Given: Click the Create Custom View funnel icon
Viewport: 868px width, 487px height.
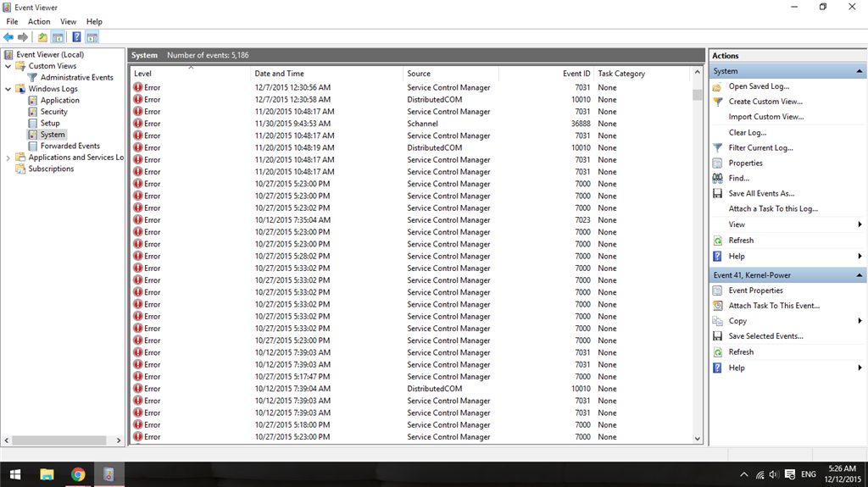Looking at the screenshot, I should tap(717, 102).
